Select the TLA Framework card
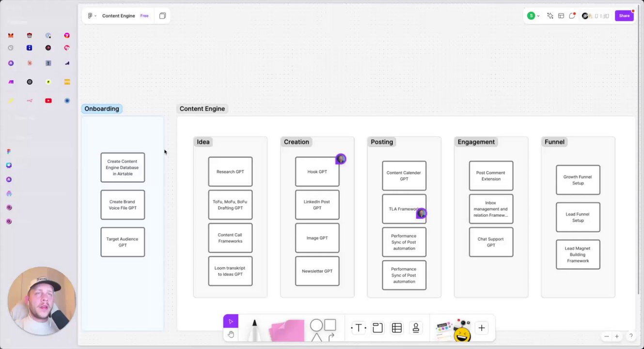Viewport: 644px width, 349px height. (x=404, y=209)
